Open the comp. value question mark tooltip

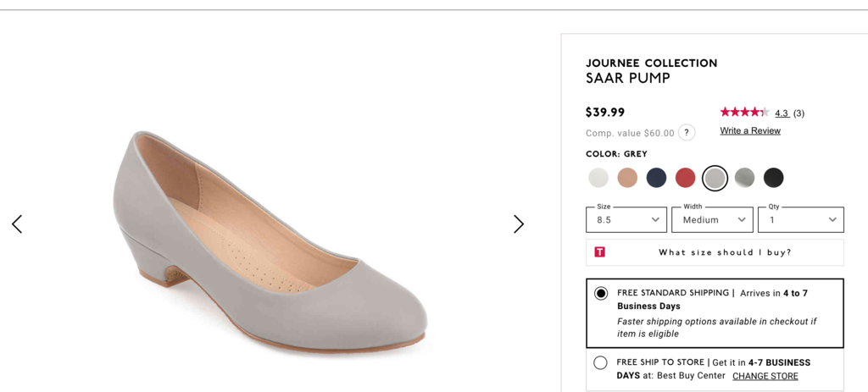[x=687, y=133]
